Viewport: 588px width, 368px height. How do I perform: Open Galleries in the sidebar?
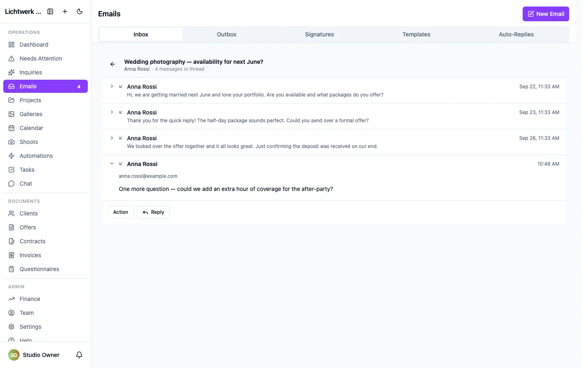[x=45, y=114]
